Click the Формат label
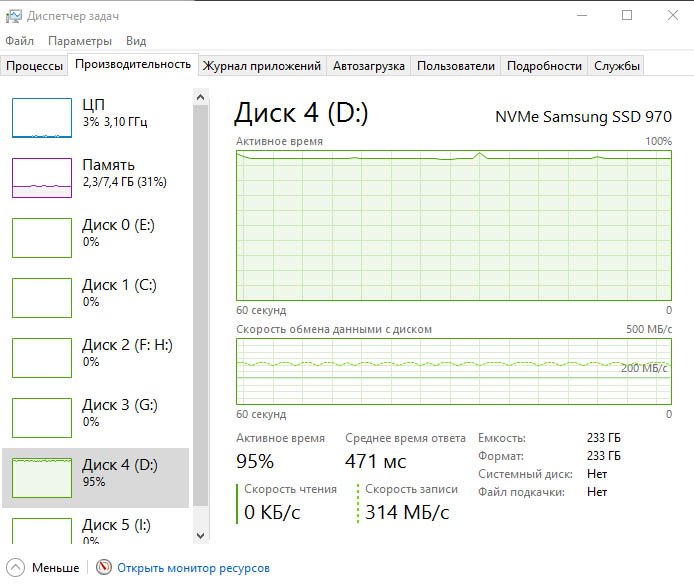The image size is (694, 586). pos(501,456)
